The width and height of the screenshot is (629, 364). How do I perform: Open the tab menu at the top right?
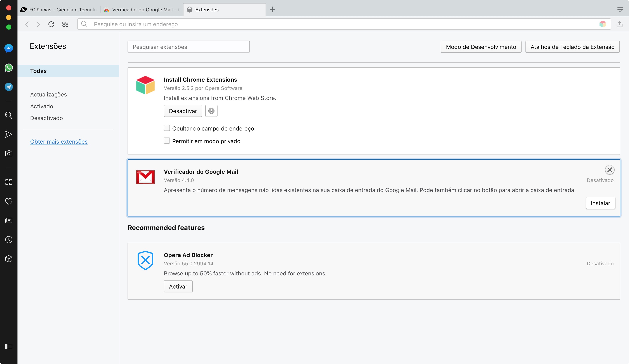[x=620, y=10]
